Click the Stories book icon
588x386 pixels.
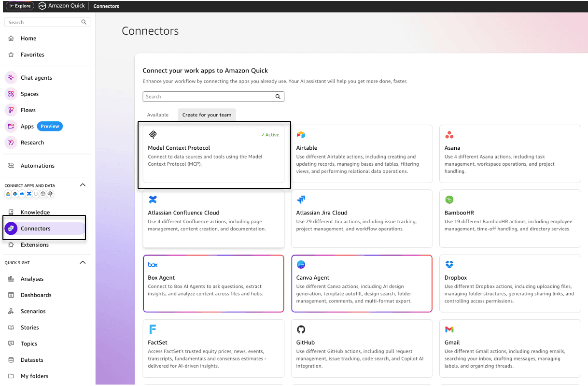point(11,328)
